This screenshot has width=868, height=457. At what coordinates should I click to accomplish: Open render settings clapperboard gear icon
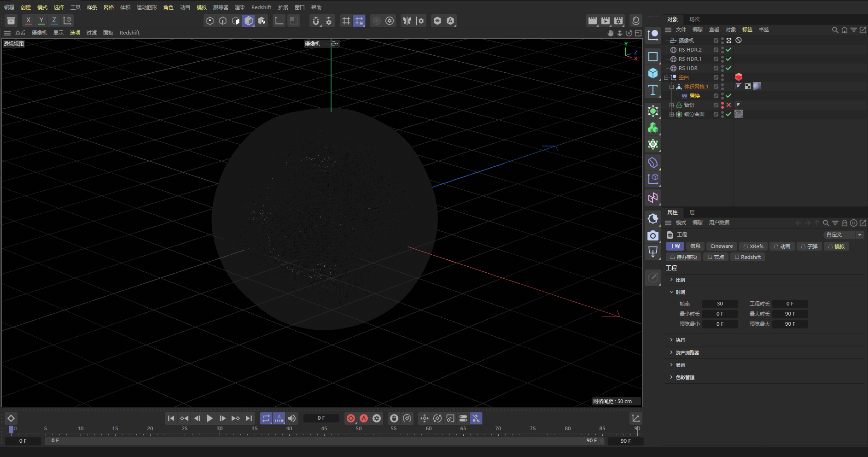tap(618, 21)
